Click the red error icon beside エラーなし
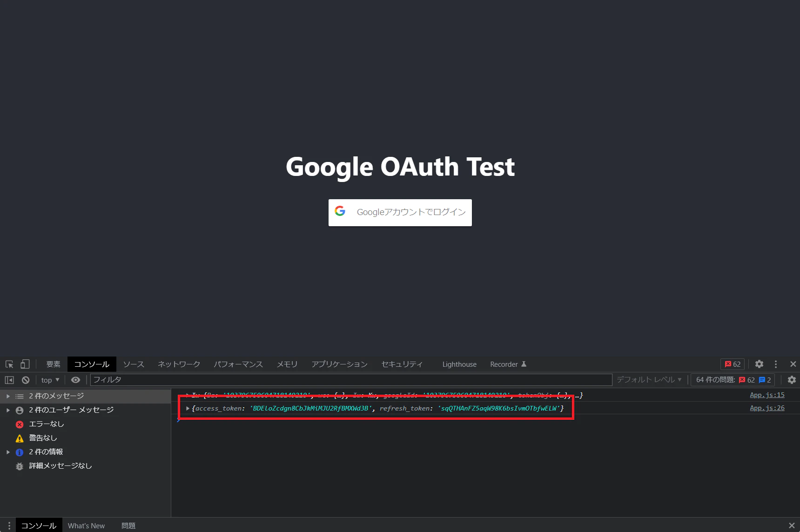The image size is (800, 532). [20, 424]
